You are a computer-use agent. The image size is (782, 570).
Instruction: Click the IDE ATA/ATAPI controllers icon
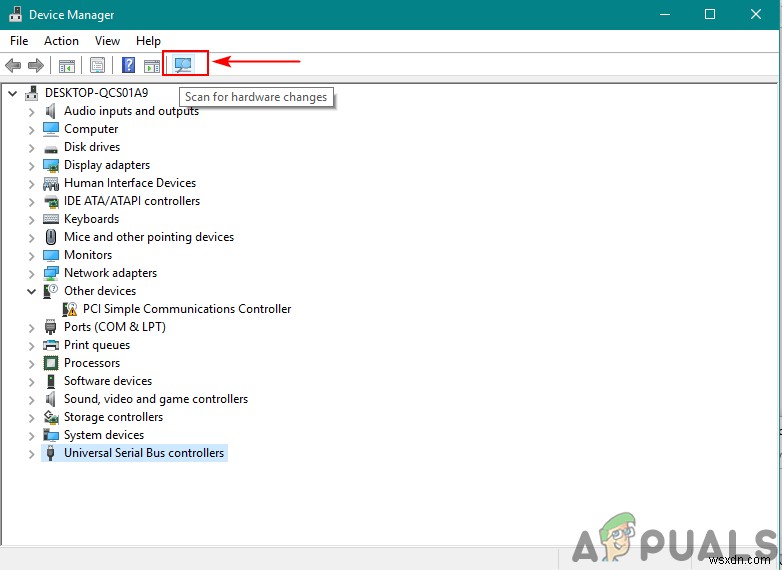51,201
